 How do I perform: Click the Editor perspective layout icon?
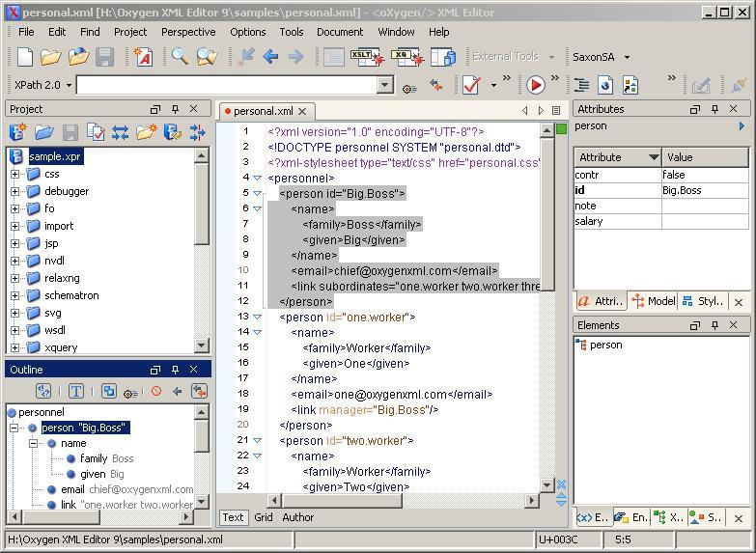tap(334, 57)
